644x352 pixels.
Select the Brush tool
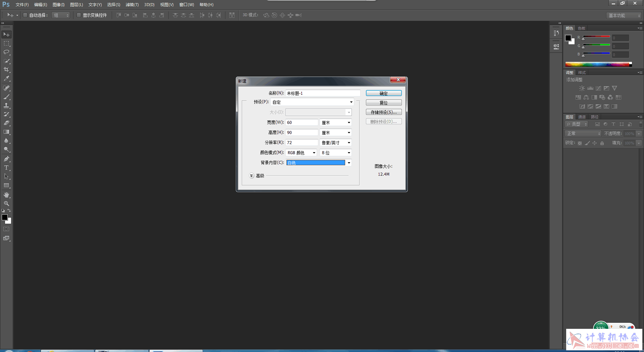click(6, 97)
